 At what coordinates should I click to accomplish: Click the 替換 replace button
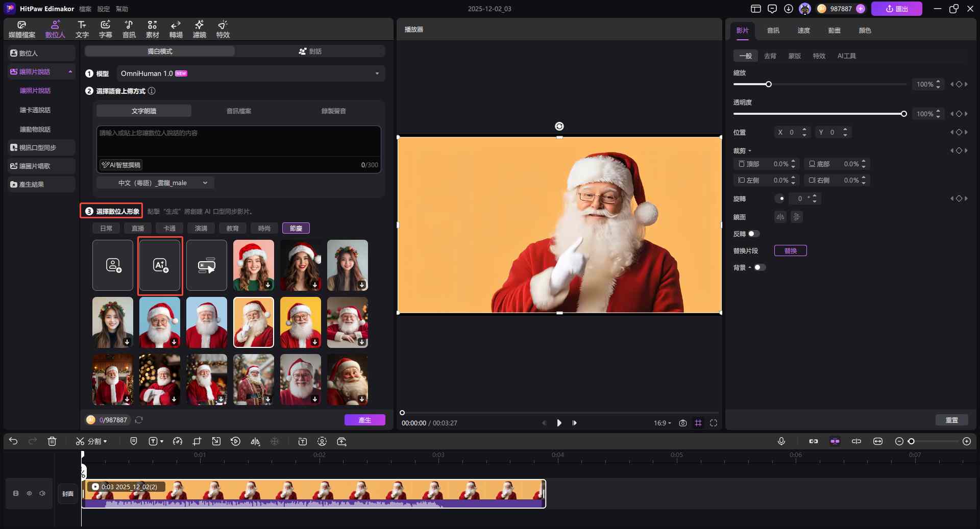pyautogui.click(x=790, y=250)
